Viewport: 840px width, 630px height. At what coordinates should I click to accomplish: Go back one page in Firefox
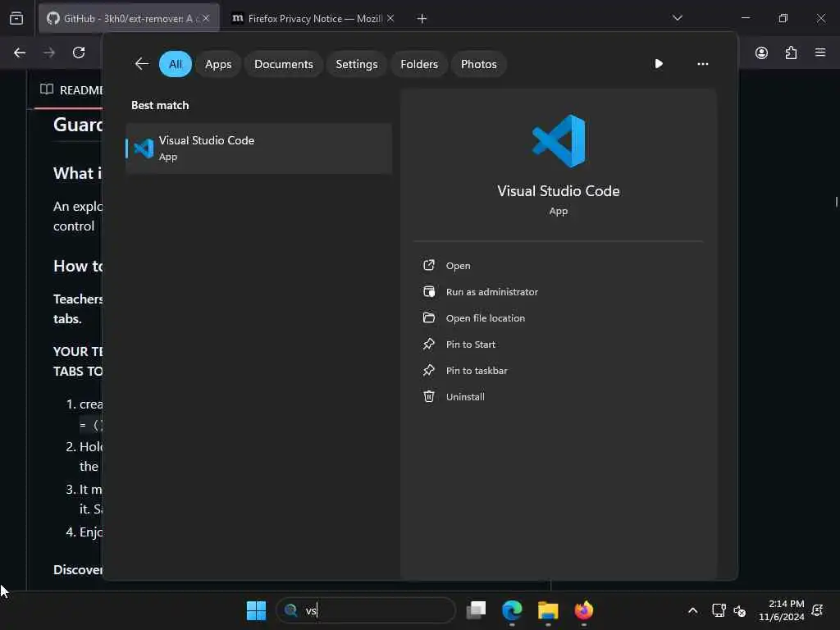click(x=20, y=52)
